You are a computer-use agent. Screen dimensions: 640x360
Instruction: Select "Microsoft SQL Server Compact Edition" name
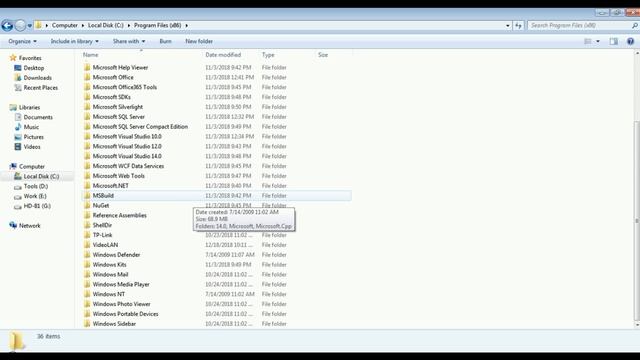pyautogui.click(x=140, y=127)
